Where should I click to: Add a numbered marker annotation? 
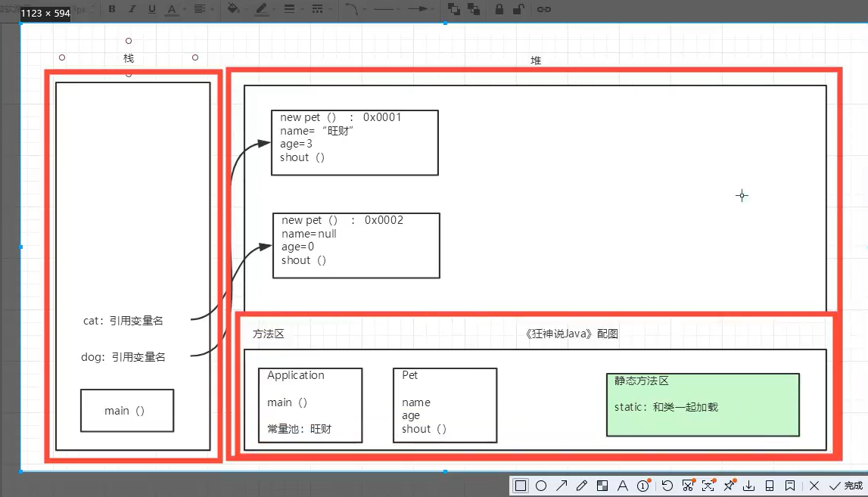(643, 486)
